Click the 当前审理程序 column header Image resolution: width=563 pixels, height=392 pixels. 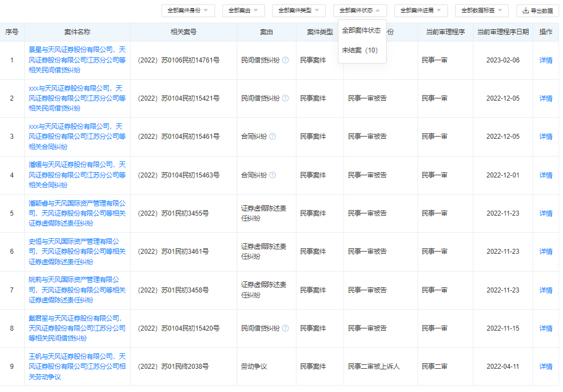[x=445, y=32]
